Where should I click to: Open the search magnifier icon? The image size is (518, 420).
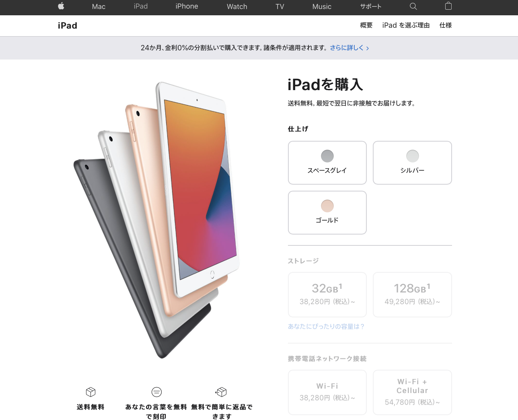coord(413,6)
